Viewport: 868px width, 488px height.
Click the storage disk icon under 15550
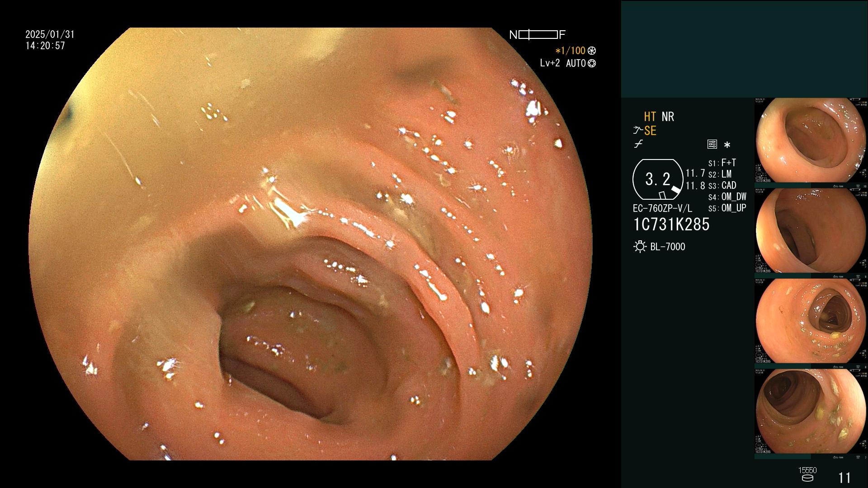tap(807, 478)
